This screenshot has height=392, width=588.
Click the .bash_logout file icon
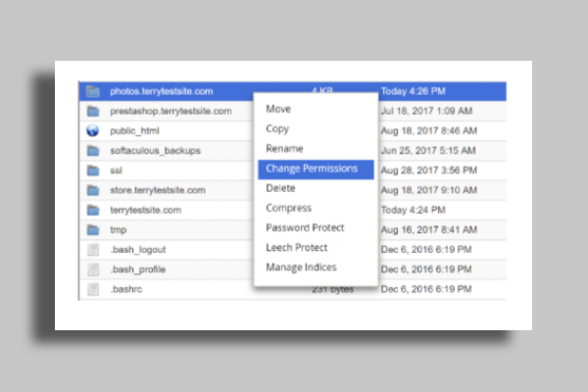[x=92, y=250]
